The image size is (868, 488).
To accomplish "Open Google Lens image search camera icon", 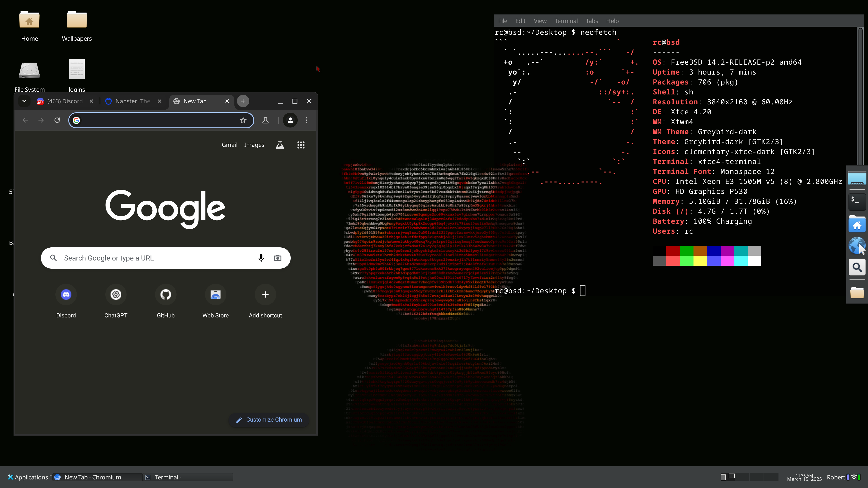I will tap(278, 258).
